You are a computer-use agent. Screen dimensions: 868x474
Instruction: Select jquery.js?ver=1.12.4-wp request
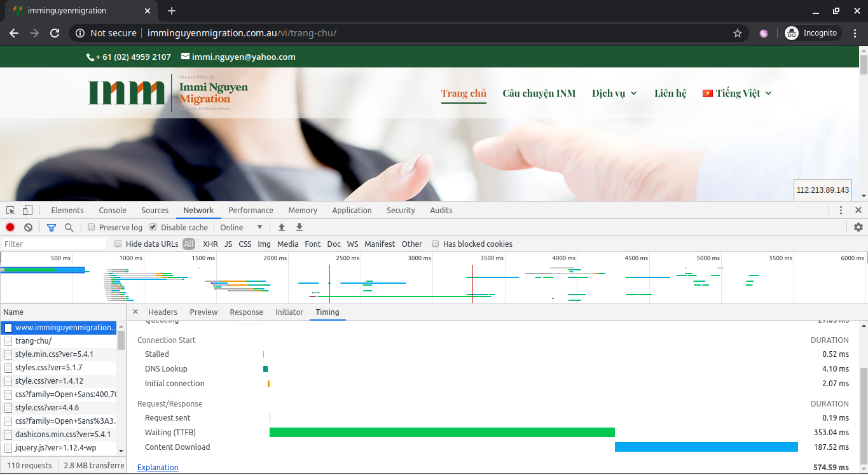59,447
